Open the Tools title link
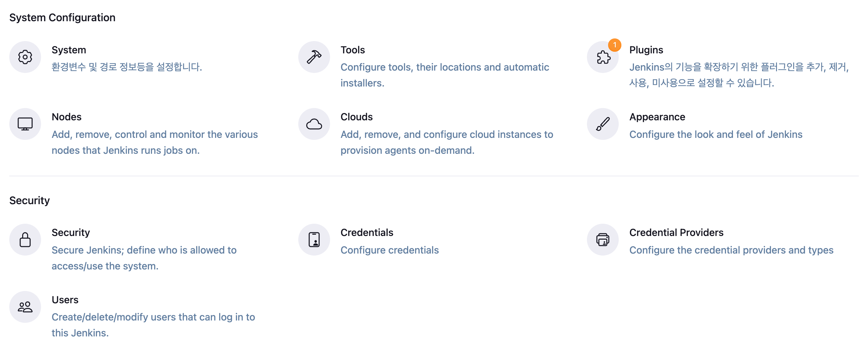 tap(353, 50)
